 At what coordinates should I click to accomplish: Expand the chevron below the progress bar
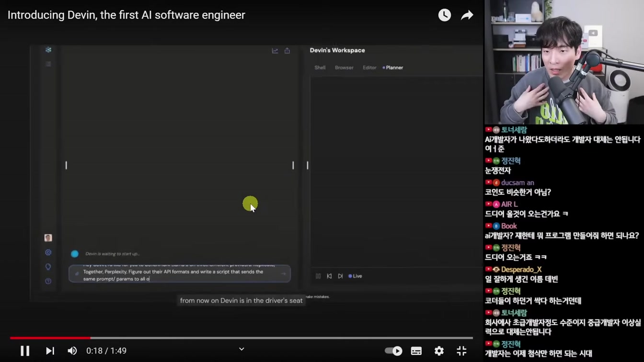click(241, 349)
